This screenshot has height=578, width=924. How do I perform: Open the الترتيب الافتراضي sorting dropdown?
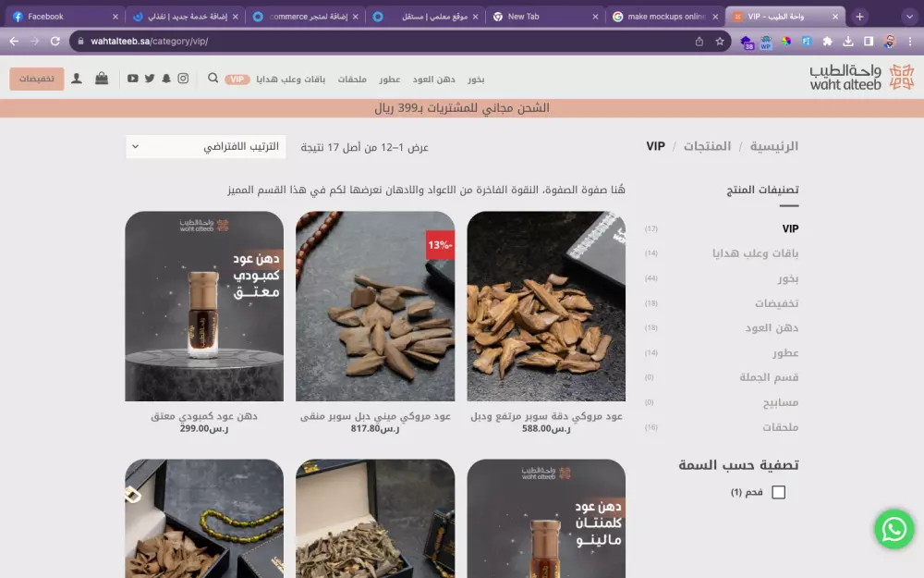(x=204, y=147)
